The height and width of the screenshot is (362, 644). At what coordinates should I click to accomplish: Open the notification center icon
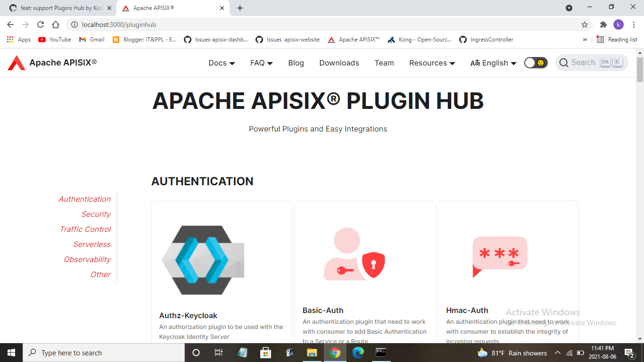[x=629, y=353]
